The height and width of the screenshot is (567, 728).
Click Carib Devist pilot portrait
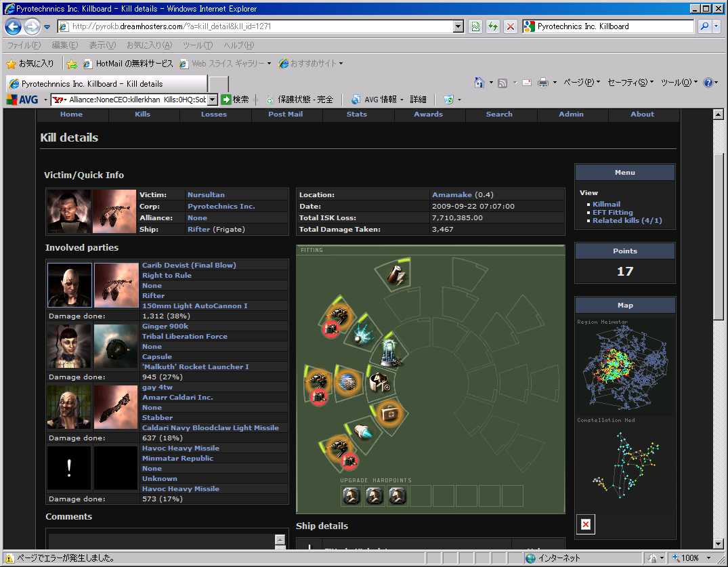pos(70,285)
